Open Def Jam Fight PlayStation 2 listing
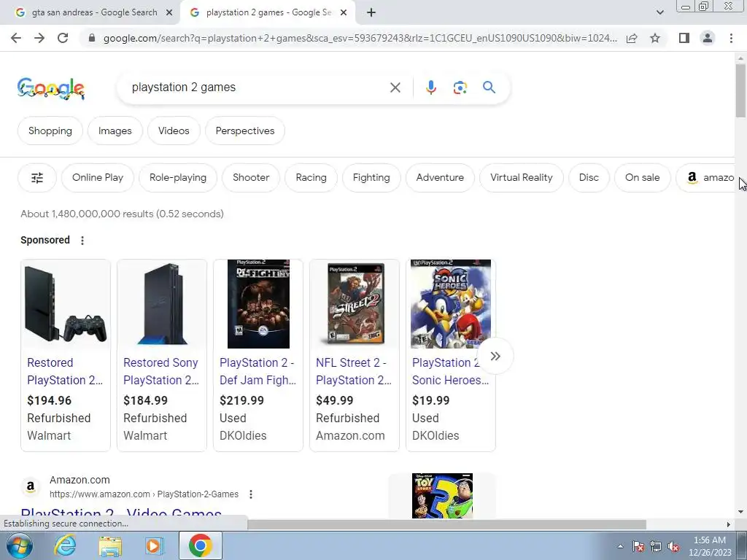This screenshot has height=560, width=747. tap(258, 371)
